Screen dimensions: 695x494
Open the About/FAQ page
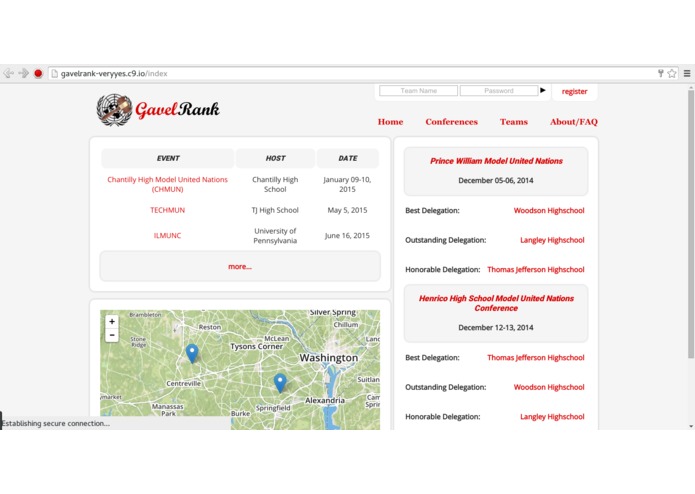574,122
